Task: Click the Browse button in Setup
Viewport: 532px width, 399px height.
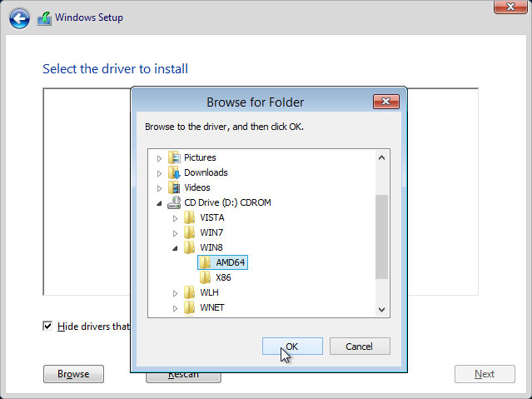Action: coord(73,374)
